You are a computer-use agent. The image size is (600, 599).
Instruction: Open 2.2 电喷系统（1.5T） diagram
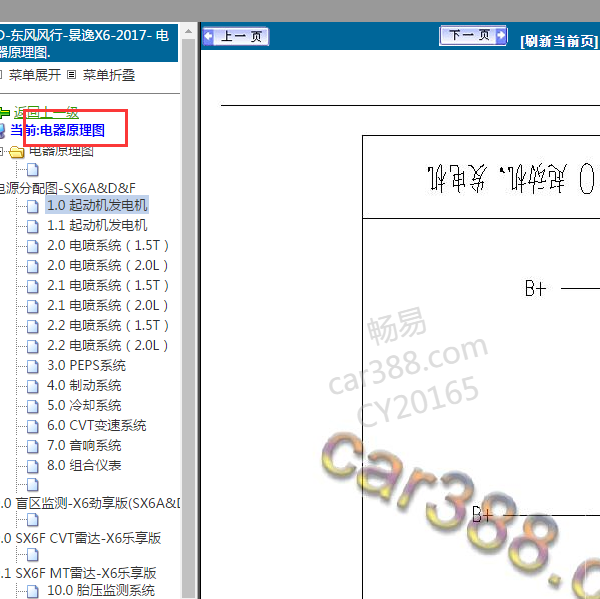(108, 325)
